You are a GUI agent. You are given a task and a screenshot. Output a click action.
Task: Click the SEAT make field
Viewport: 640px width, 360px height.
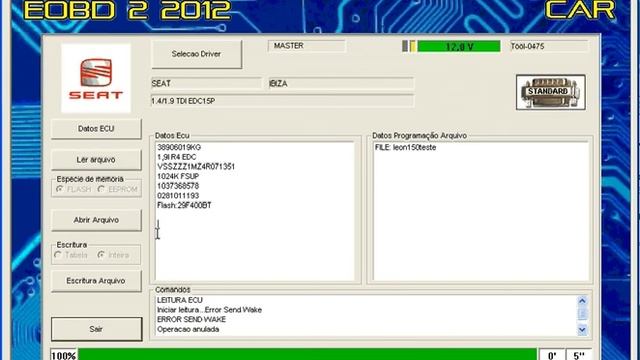pyautogui.click(x=207, y=84)
